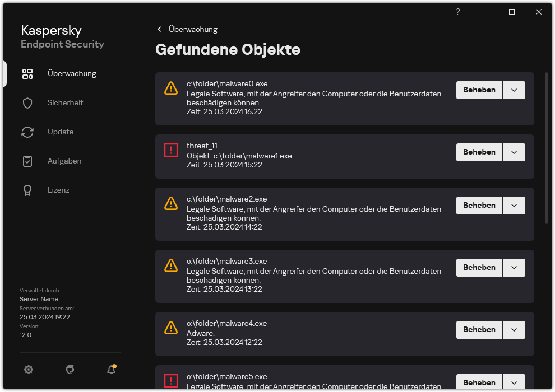The height and width of the screenshot is (392, 555).
Task: Open help via the question mark
Action: coord(457,11)
